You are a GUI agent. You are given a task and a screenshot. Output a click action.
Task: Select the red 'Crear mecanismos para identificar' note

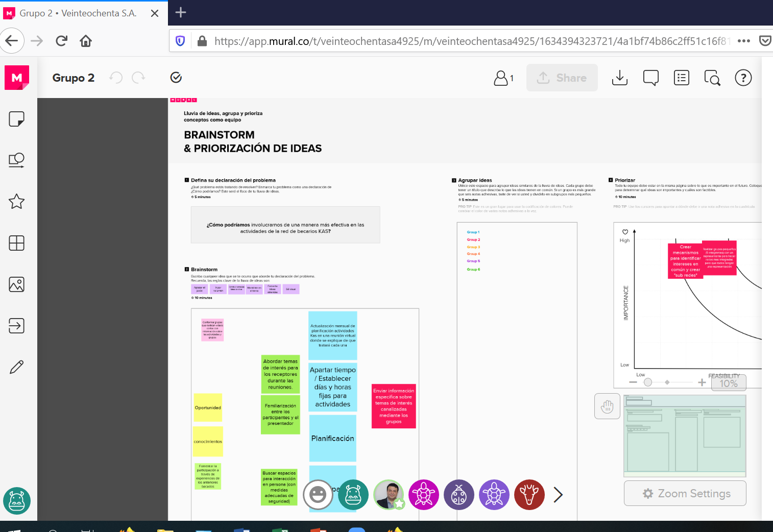[686, 261]
